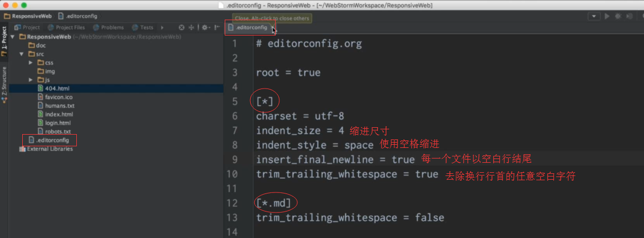Start debugging with the bug icon
The width and height of the screenshot is (644, 238).
pos(618,16)
